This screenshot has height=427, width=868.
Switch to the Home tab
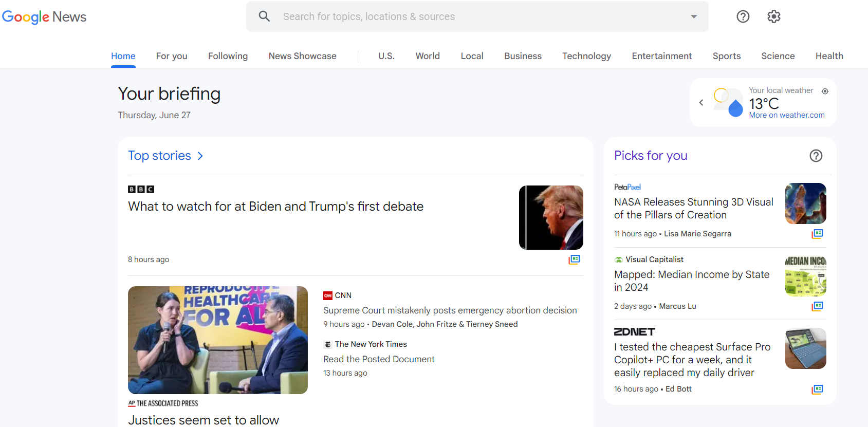123,56
